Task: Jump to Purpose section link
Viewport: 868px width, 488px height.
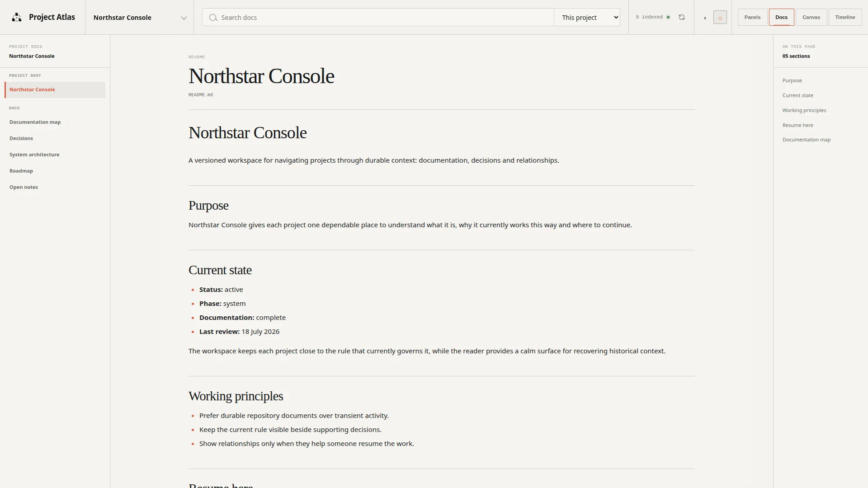Action: (792, 80)
